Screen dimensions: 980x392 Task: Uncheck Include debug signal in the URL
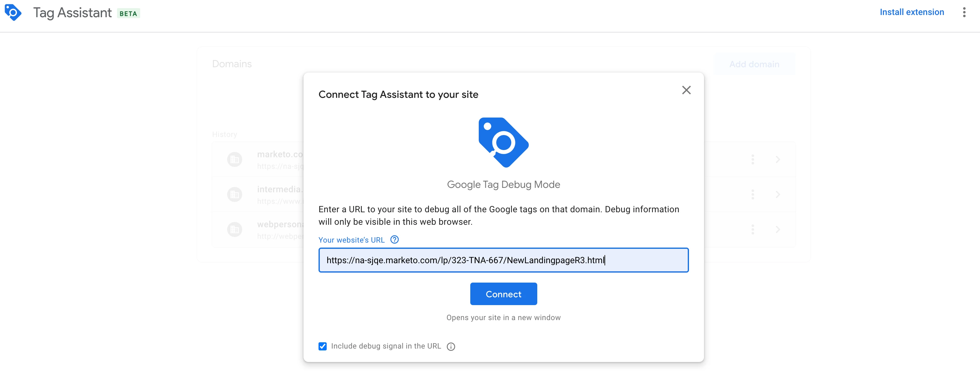pos(323,346)
